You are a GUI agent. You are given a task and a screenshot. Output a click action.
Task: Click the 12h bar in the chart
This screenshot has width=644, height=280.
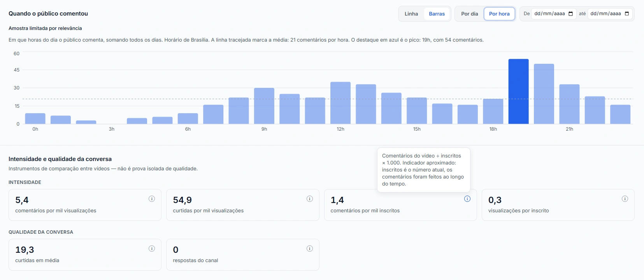(340, 103)
